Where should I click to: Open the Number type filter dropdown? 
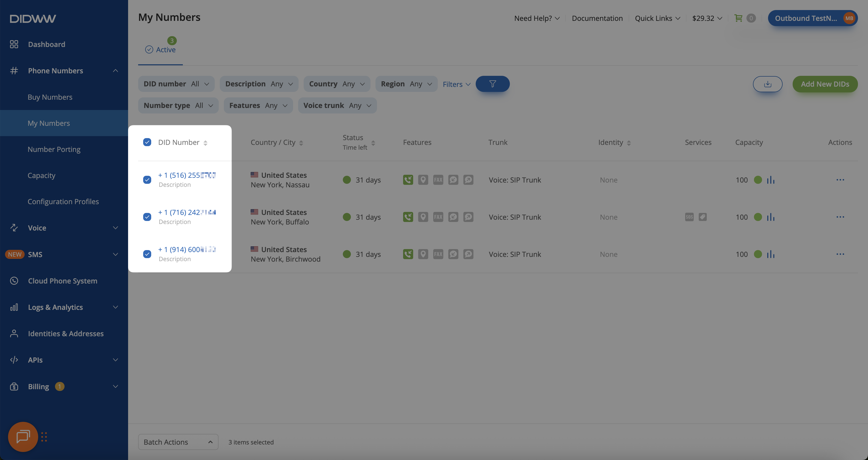tap(178, 105)
